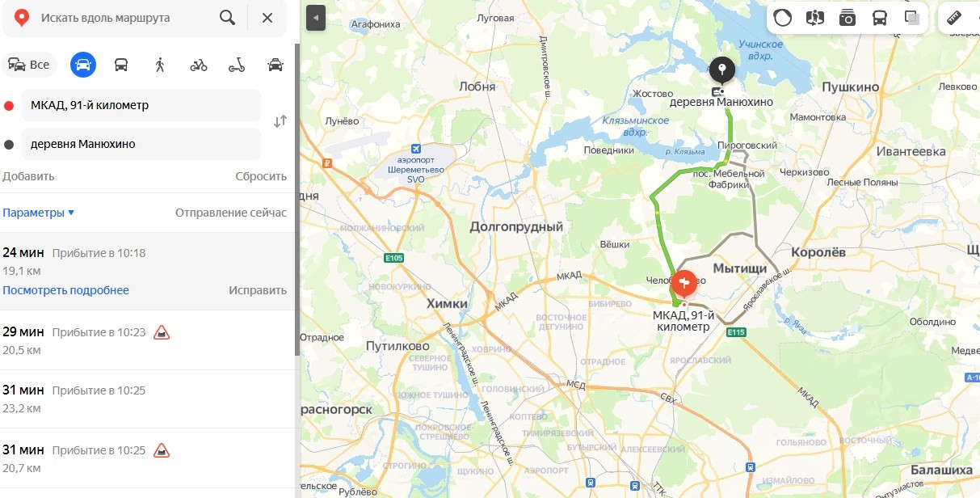Choose bicycle routing mode

coord(199,65)
